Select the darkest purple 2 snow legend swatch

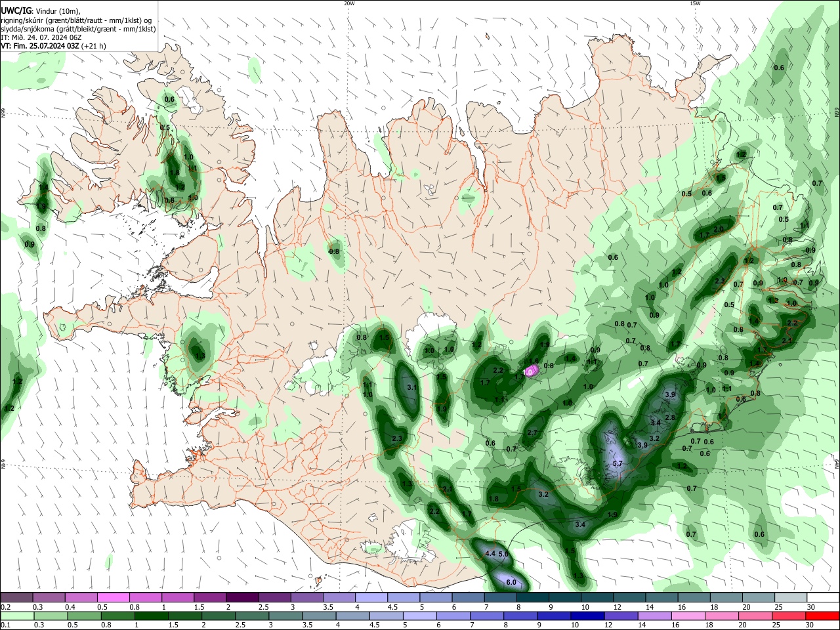tap(242, 597)
